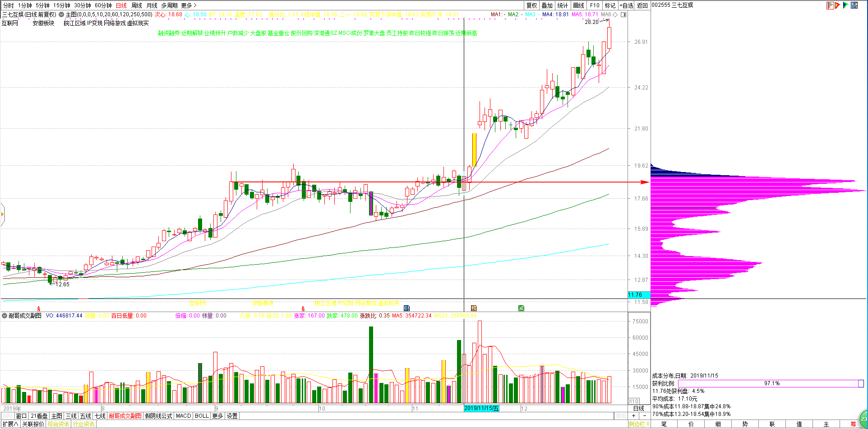Switch side panel to 筹 chip tab
This screenshot has width=868, height=429.
tap(853, 424)
